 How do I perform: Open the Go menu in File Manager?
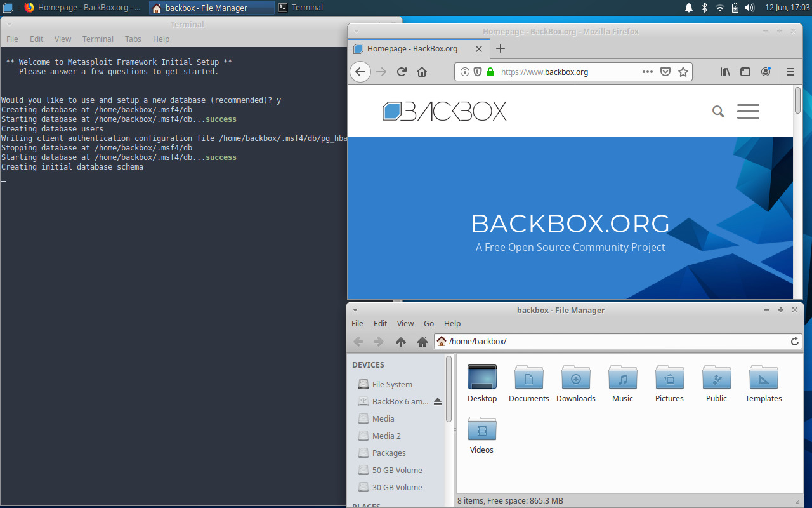pos(428,323)
